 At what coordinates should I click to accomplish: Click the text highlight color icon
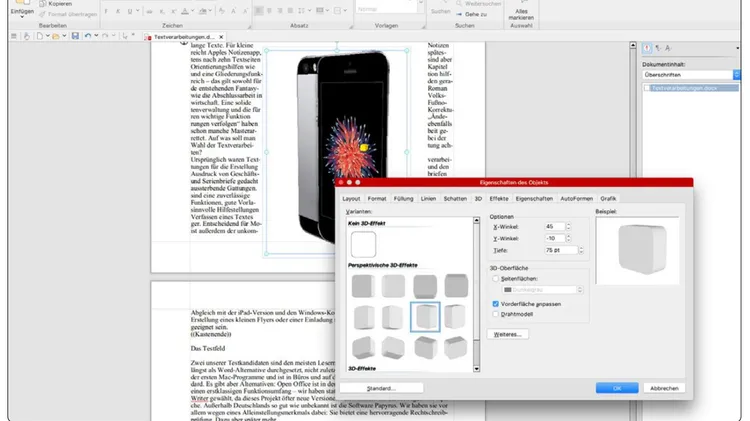click(203, 11)
